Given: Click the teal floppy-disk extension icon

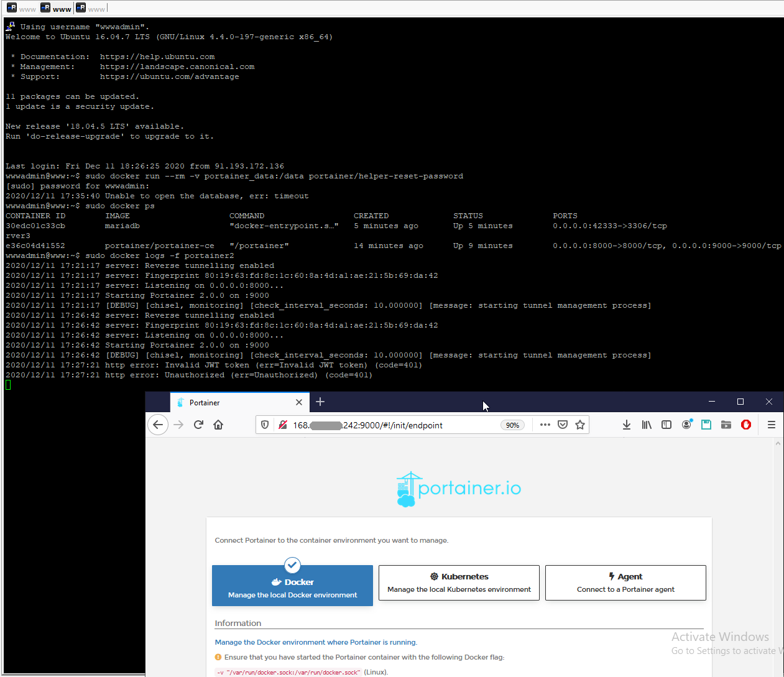Looking at the screenshot, I should point(706,425).
